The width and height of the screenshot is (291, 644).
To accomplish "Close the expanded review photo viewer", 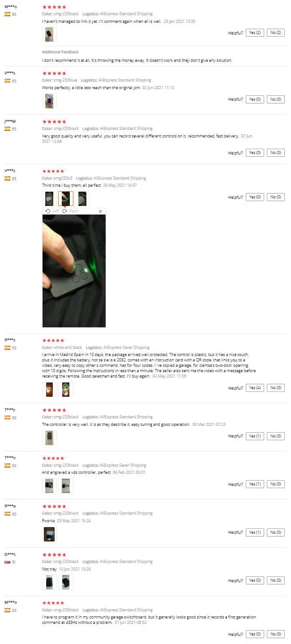I will [x=100, y=211].
